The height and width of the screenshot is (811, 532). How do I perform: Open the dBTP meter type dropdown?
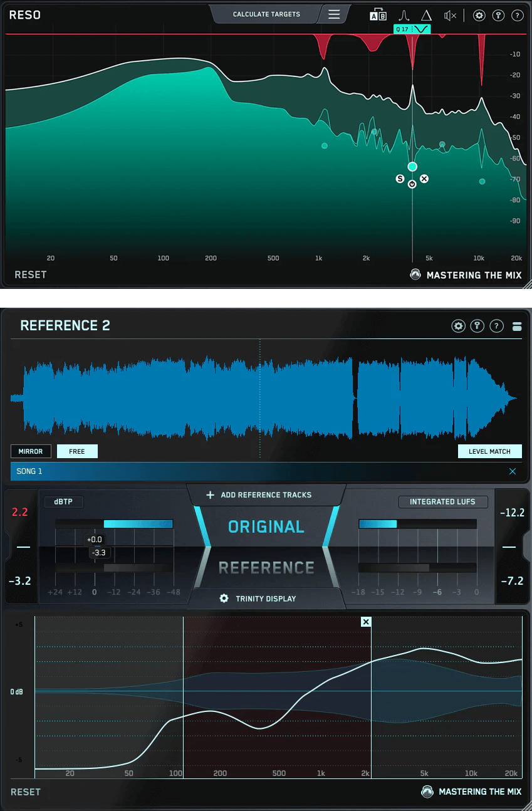[64, 502]
